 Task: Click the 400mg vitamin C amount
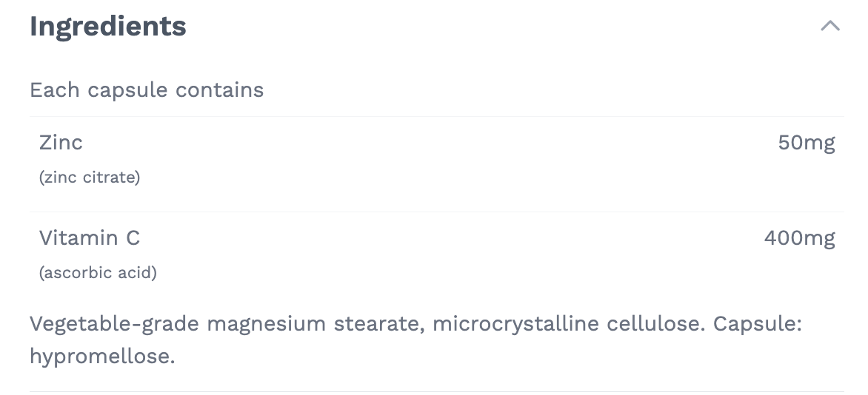[799, 237]
